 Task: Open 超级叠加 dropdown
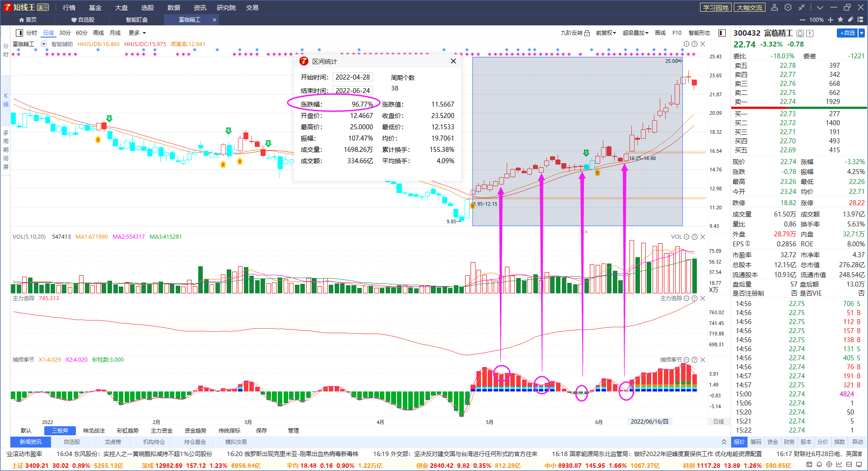pyautogui.click(x=635, y=33)
